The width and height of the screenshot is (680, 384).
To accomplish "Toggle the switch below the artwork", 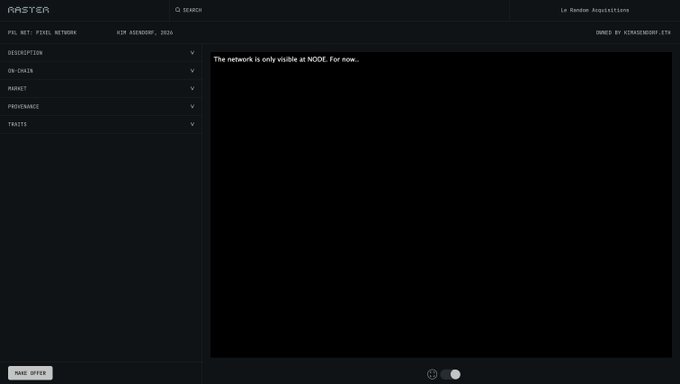I will click(x=451, y=374).
